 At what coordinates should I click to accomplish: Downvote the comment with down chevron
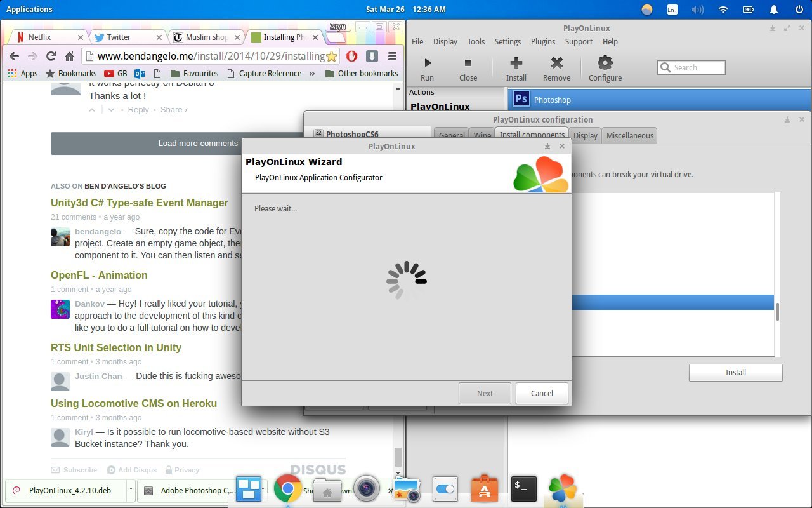tap(112, 110)
